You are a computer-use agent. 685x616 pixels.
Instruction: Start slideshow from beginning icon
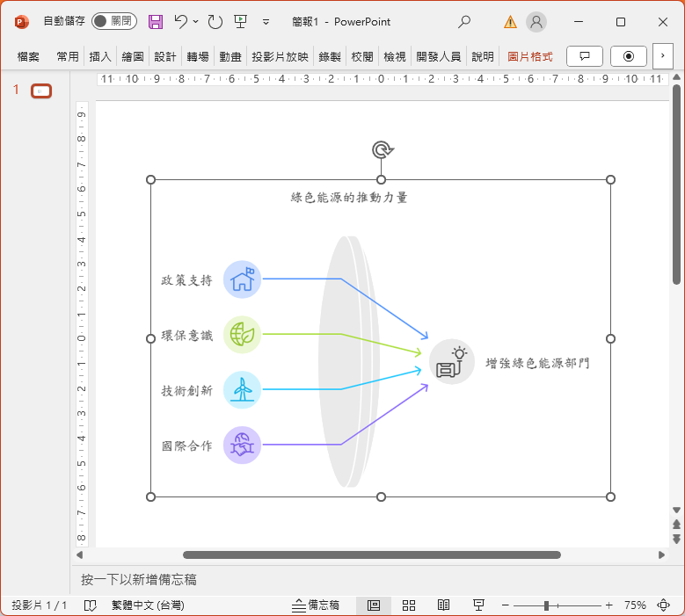(240, 21)
